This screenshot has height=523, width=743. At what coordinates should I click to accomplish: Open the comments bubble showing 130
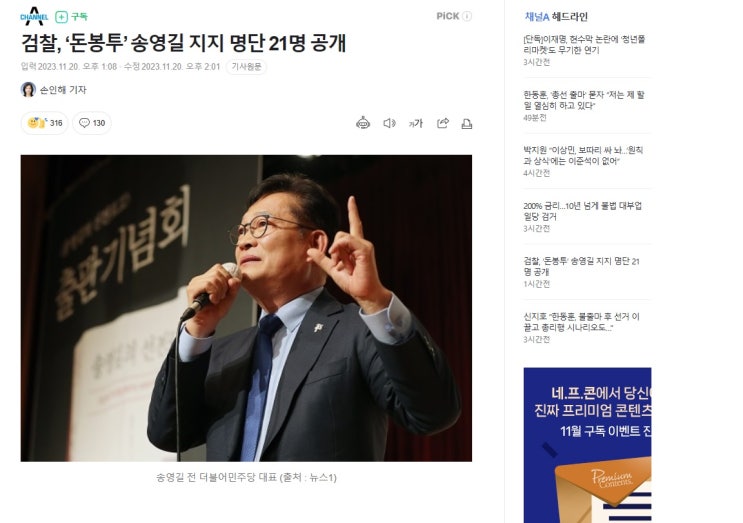(92, 123)
